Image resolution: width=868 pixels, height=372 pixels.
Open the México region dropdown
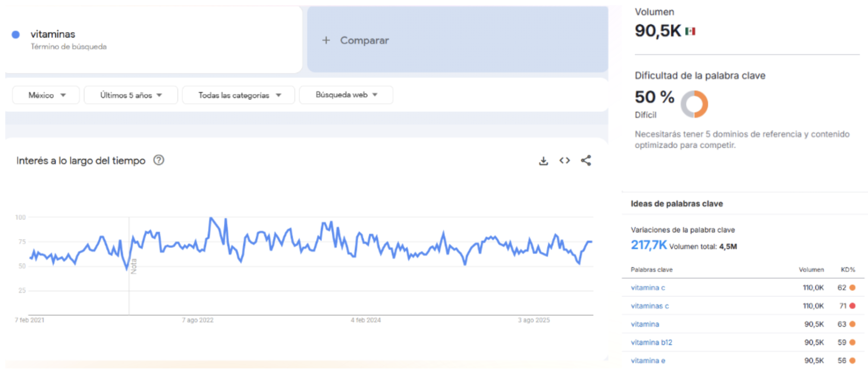[46, 95]
